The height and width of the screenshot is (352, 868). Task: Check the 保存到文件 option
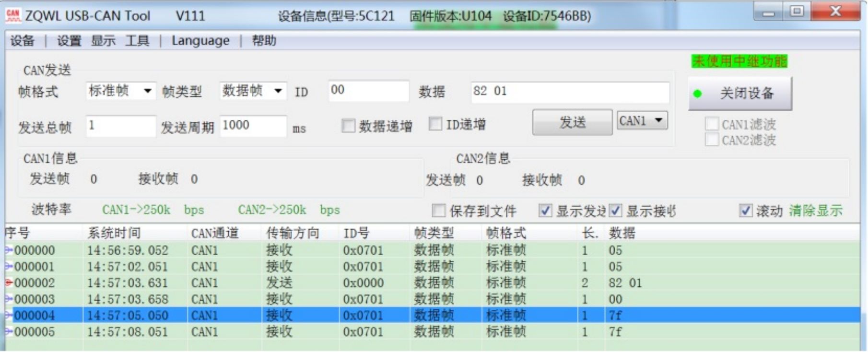438,211
